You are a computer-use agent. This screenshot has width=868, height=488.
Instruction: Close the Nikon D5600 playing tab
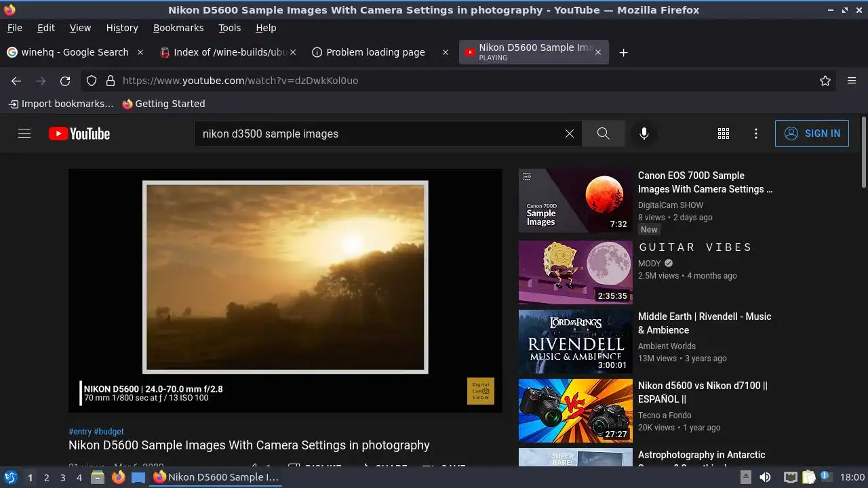tap(597, 52)
